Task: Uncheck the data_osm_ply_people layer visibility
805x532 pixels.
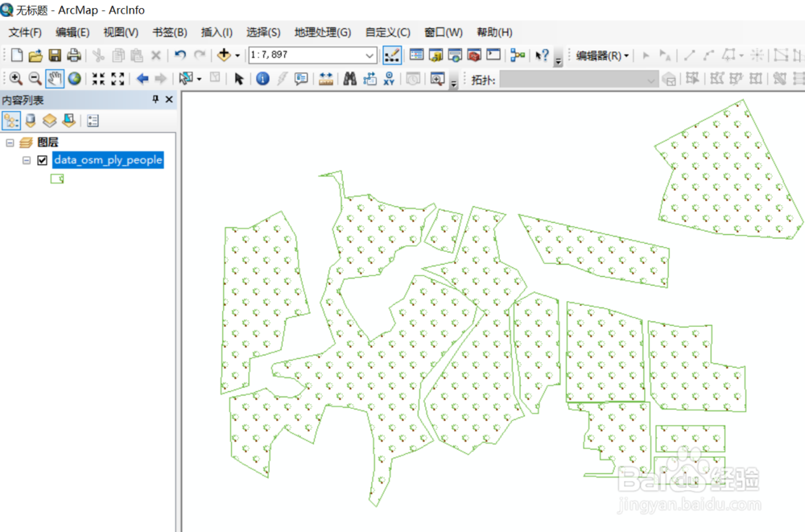Action: coord(43,160)
